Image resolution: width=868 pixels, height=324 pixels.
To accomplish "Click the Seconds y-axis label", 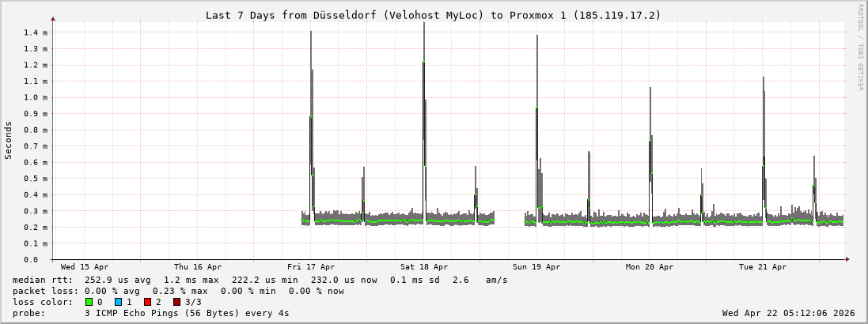I will coord(9,141).
